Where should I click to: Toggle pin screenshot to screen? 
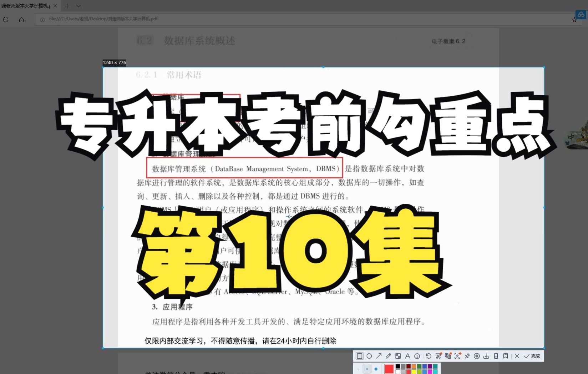(467, 356)
